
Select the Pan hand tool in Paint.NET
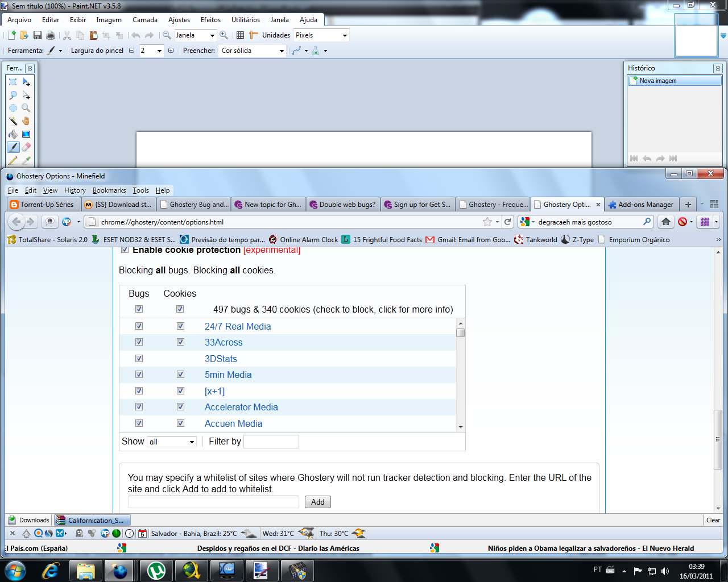26,121
